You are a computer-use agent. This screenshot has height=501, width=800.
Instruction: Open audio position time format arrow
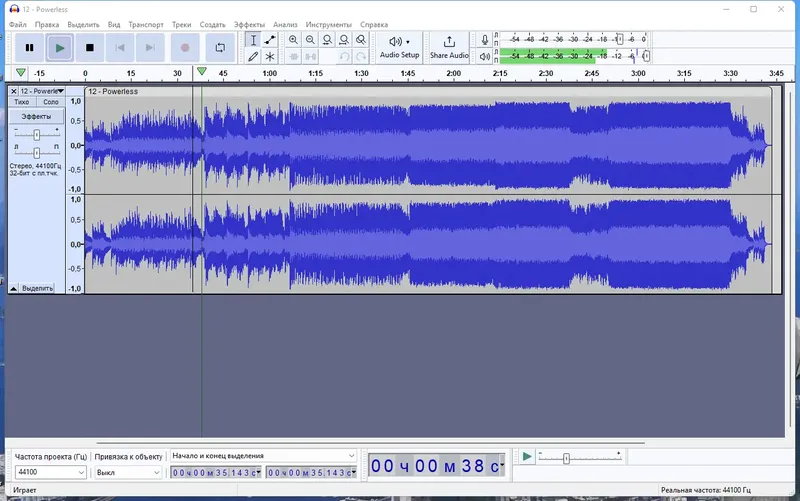tap(502, 465)
